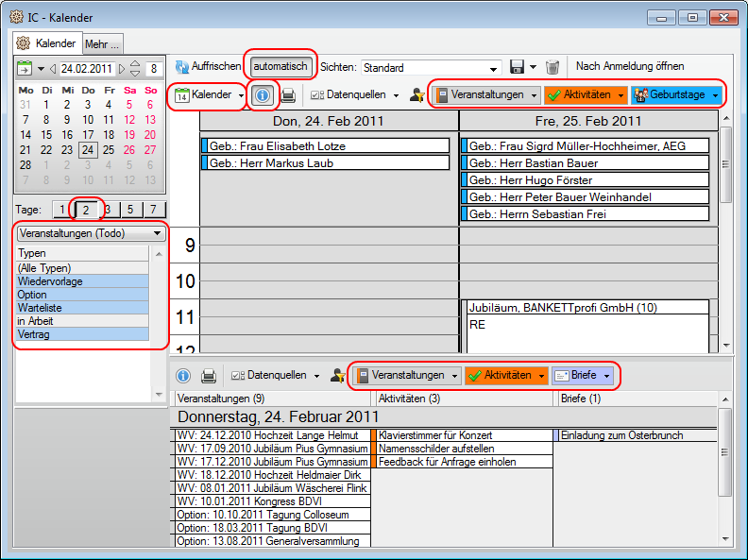748x560 pixels.
Task: Click the save view floppy disk icon
Action: pos(517,67)
